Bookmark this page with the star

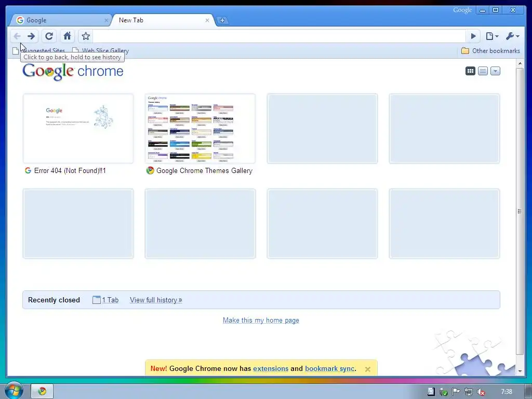(x=86, y=36)
